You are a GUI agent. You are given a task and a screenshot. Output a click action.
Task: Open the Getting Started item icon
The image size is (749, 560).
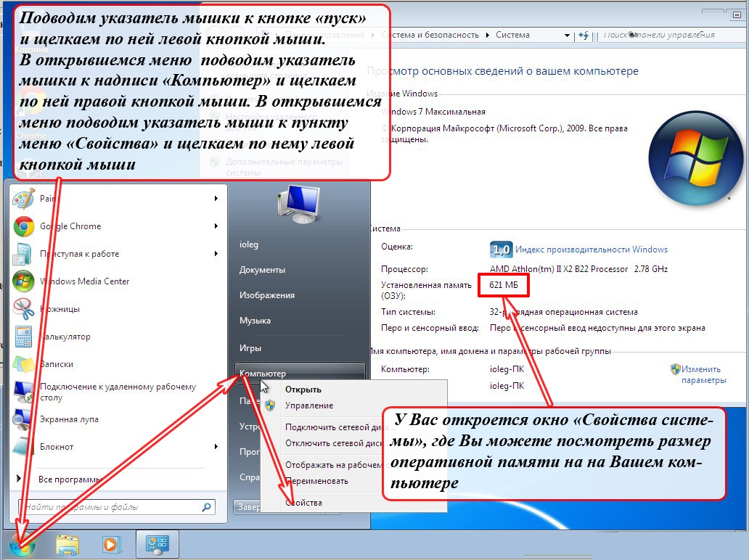point(23,254)
